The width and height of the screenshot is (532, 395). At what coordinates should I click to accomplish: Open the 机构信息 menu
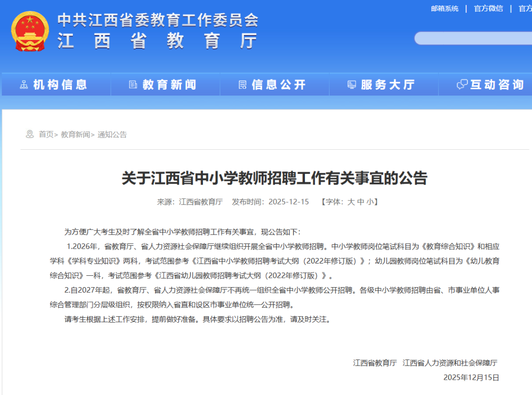tap(60, 85)
